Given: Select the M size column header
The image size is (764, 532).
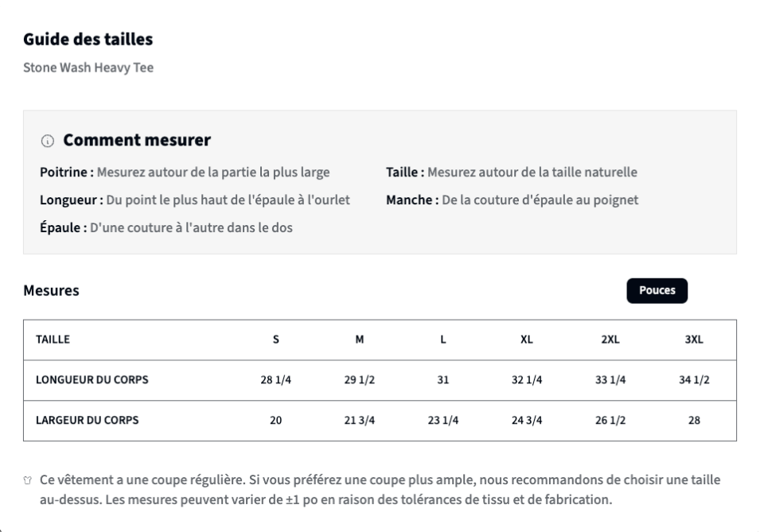Looking at the screenshot, I should (x=360, y=340).
